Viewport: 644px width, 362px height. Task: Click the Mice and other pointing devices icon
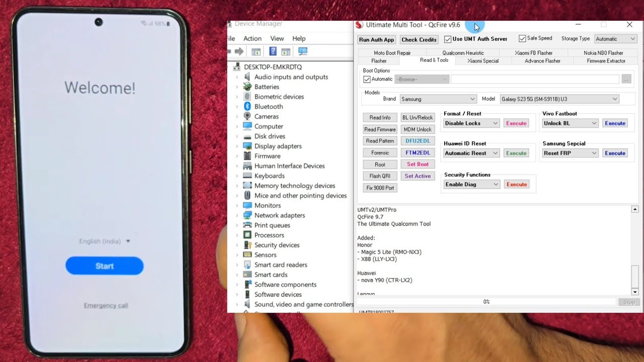[247, 196]
